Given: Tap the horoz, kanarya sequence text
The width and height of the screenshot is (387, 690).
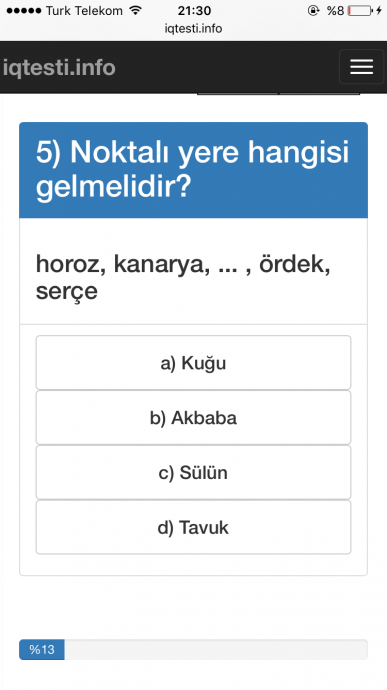Looking at the screenshot, I should 183,277.
